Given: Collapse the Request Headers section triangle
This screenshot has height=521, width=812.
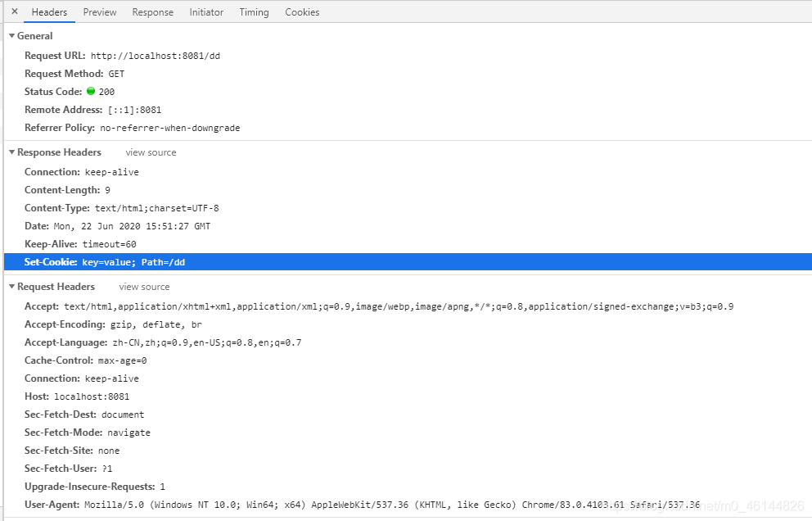Looking at the screenshot, I should tap(11, 287).
